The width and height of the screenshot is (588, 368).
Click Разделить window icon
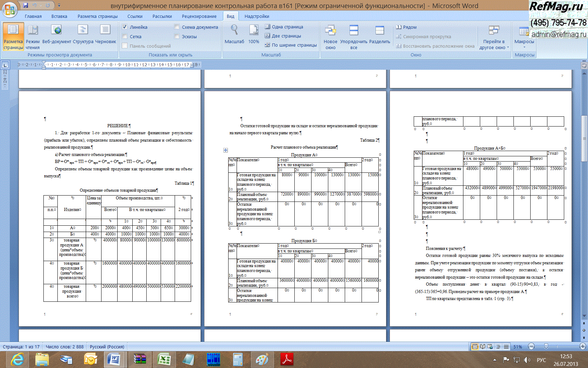click(x=379, y=31)
